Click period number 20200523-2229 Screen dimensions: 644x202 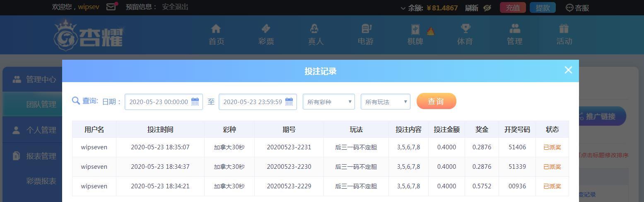pyautogui.click(x=289, y=186)
